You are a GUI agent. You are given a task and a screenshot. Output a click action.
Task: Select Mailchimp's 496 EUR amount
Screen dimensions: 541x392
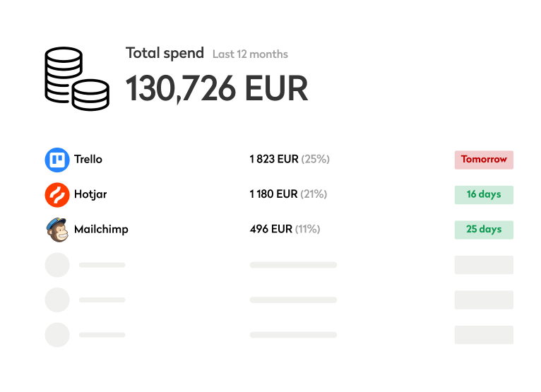pos(270,229)
